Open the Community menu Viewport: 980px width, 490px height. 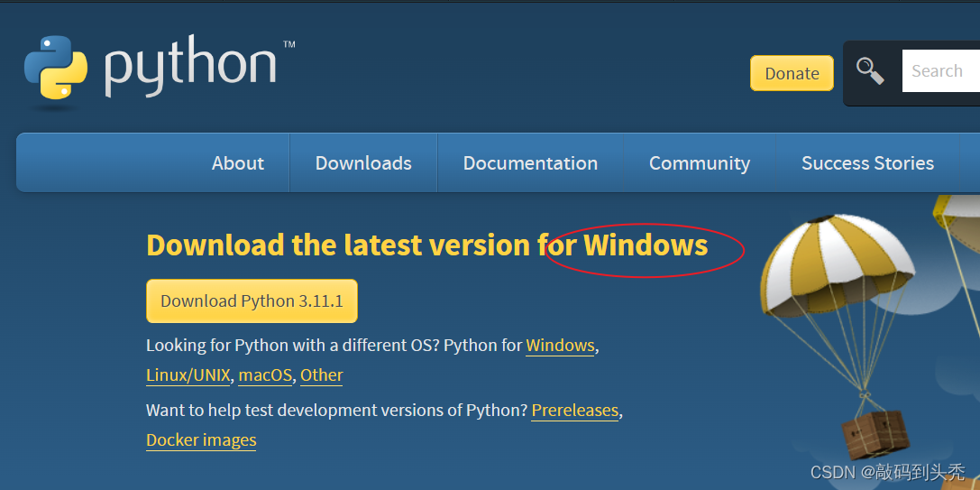700,162
